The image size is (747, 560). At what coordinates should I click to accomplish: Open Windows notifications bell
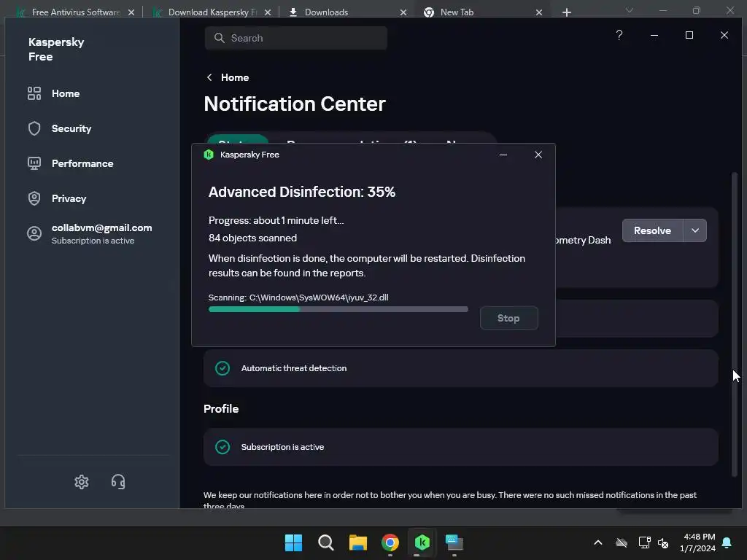tap(727, 542)
